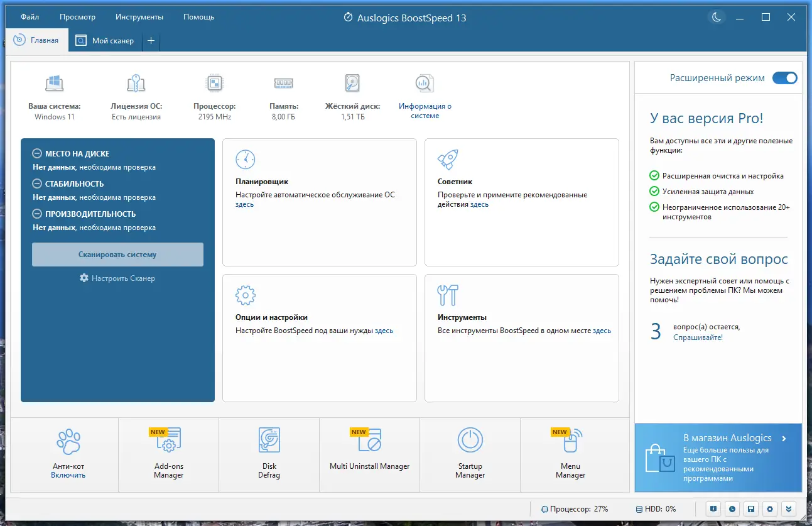Collapse the МЕСТО НА ДИСКЕ section
Image resolution: width=812 pixels, height=526 pixels.
(x=37, y=153)
